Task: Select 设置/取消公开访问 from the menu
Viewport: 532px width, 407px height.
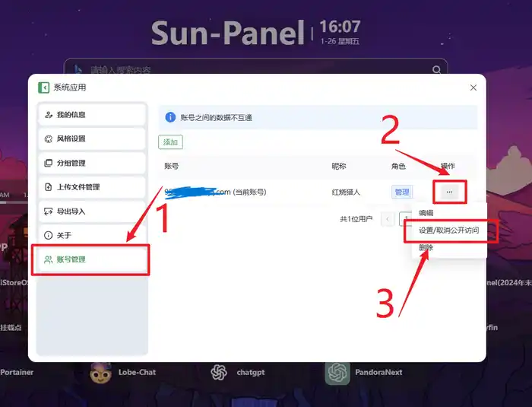Action: coord(448,231)
